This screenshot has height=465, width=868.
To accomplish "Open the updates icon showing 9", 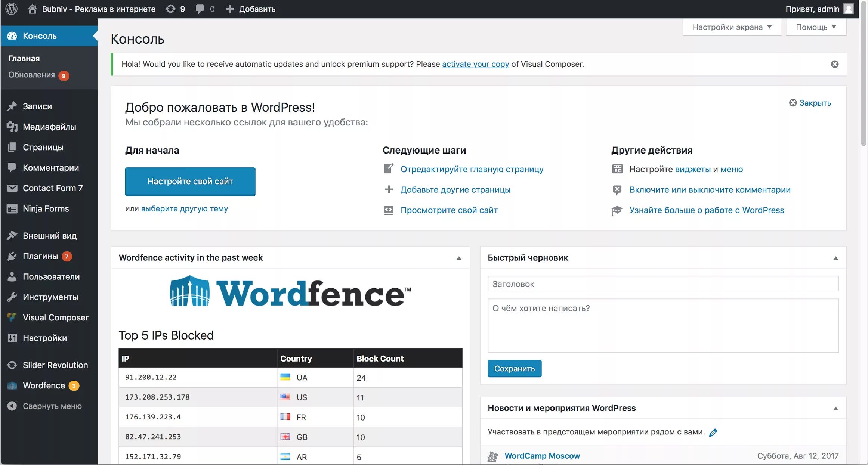I will [x=170, y=9].
